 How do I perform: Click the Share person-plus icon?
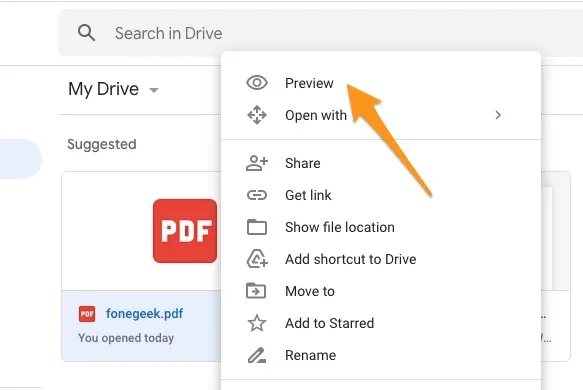coord(257,163)
